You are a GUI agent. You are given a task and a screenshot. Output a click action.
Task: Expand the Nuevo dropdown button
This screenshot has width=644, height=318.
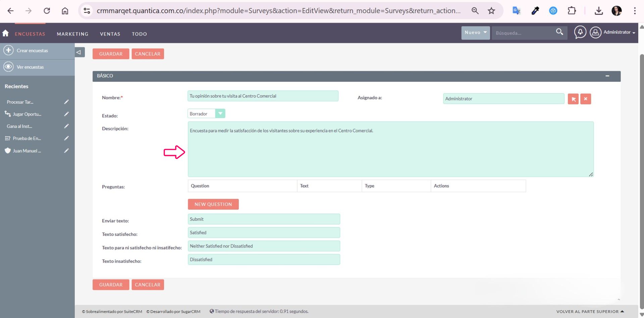click(x=475, y=33)
